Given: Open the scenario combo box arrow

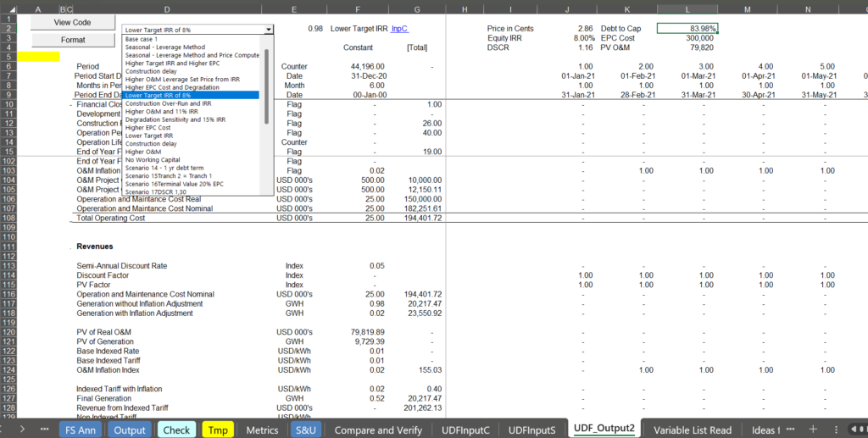Looking at the screenshot, I should tap(269, 30).
